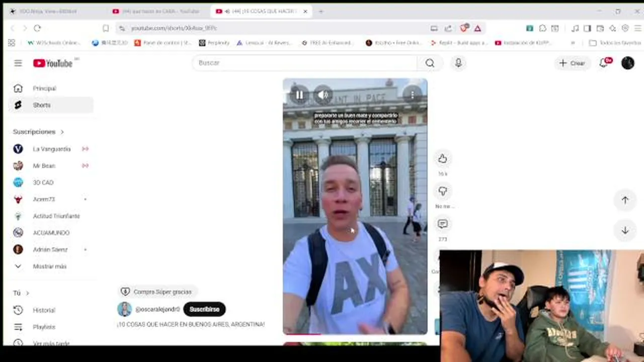Image resolution: width=644 pixels, height=362 pixels.
Task: Like the Short with thumbs up
Action: point(443,159)
